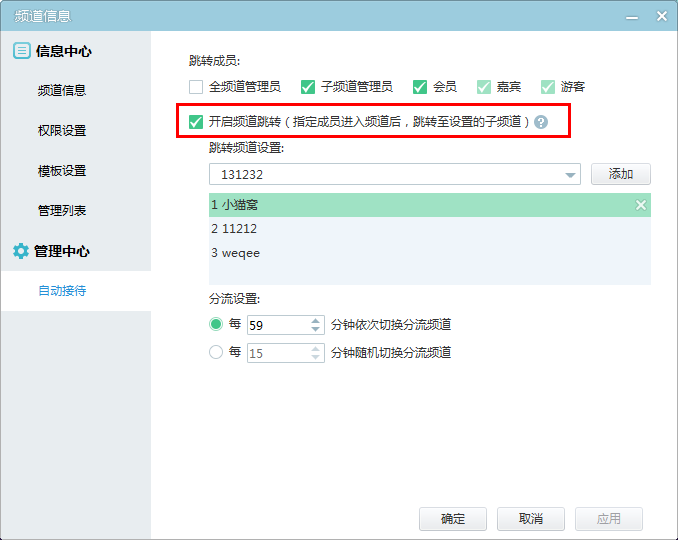Toggle the 嘉宾 checkbox
678x540 pixels.
click(484, 87)
